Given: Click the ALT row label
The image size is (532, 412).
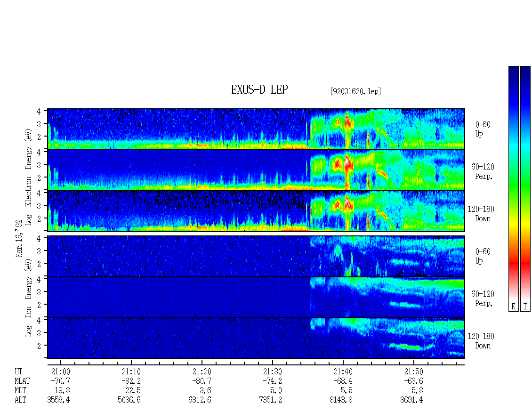Looking at the screenshot, I should pyautogui.click(x=20, y=400).
